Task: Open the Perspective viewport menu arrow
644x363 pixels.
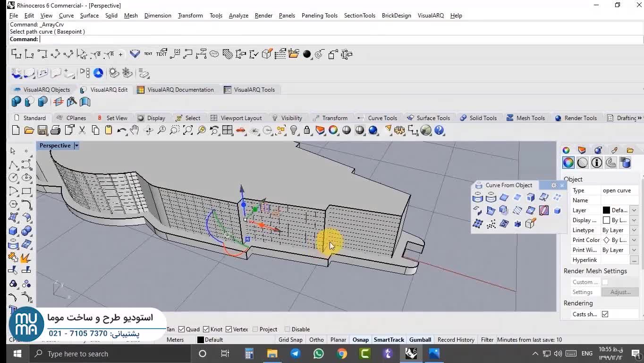Action: (x=76, y=146)
